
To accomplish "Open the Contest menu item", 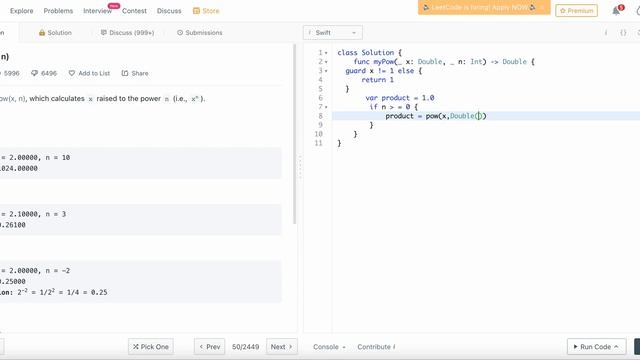I will coord(134,11).
